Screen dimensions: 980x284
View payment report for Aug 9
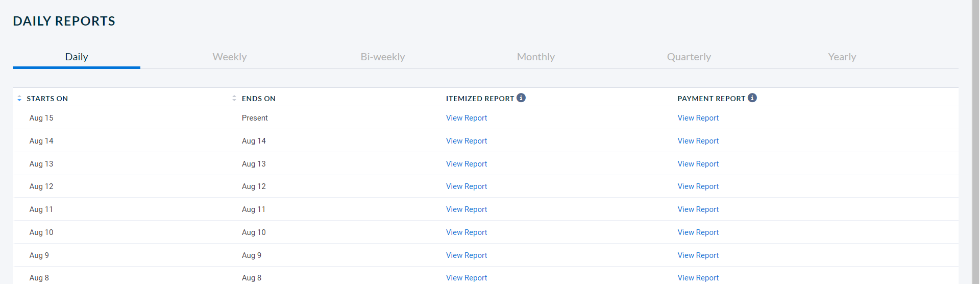click(698, 255)
